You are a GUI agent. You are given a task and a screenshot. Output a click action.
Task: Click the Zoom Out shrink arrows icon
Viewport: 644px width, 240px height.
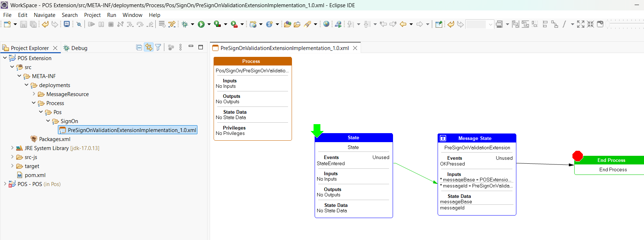point(590,24)
